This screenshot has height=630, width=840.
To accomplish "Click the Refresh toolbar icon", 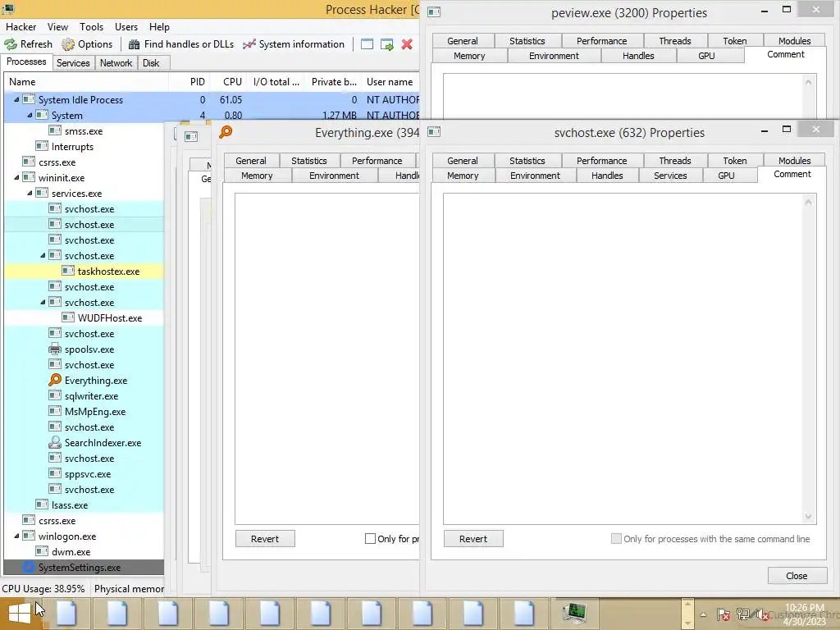I will pyautogui.click(x=11, y=44).
